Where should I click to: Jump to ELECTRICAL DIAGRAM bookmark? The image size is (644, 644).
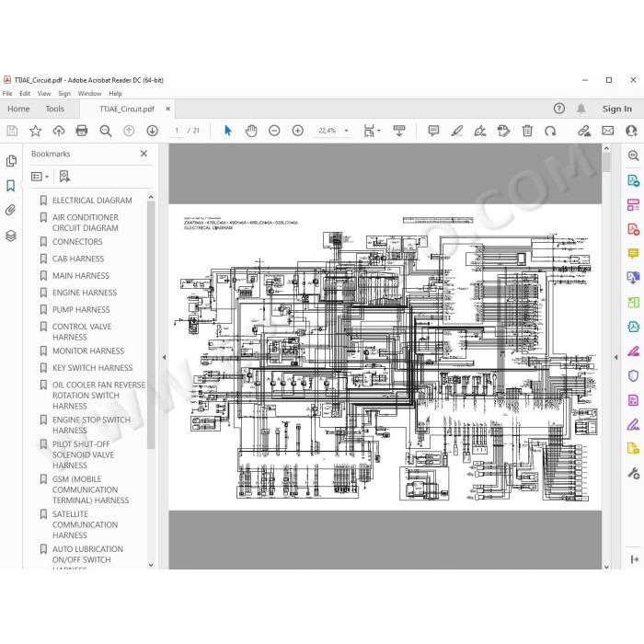click(92, 201)
